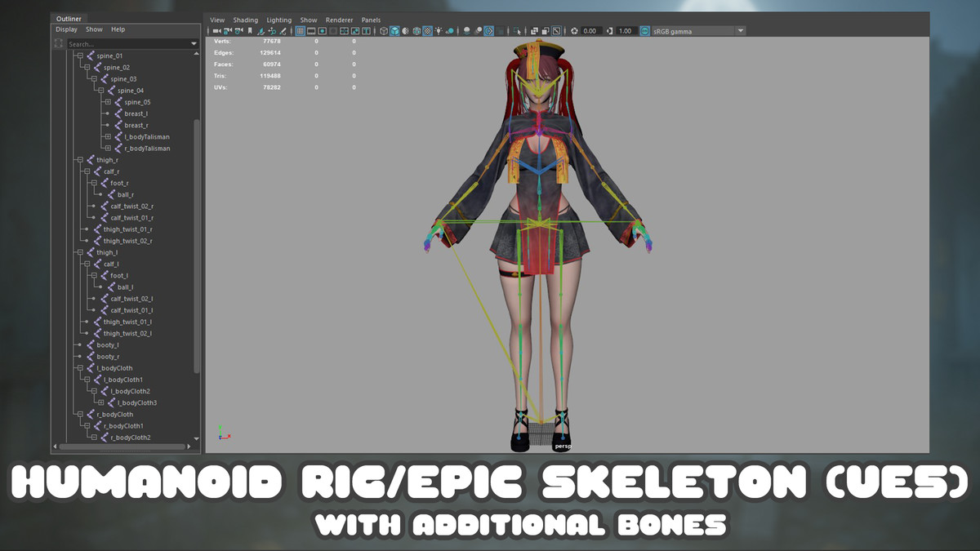Enable smooth shade all mode
The image size is (980, 551).
394,31
